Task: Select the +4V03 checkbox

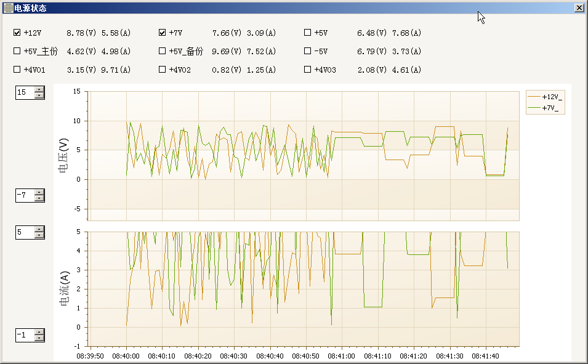Action: (308, 70)
